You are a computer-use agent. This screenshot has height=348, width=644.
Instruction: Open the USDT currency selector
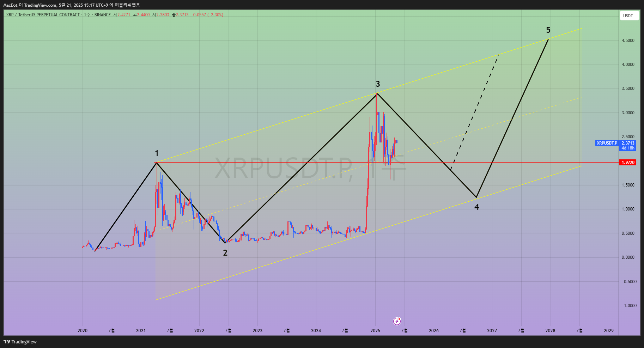pyautogui.click(x=629, y=16)
